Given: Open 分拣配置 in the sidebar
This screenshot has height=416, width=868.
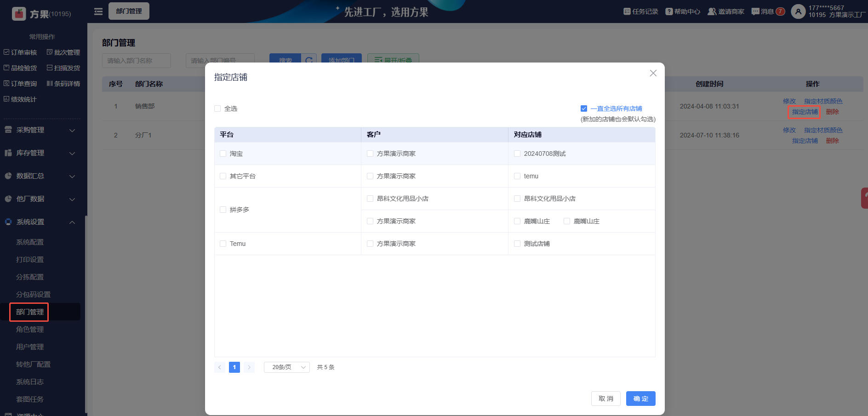Looking at the screenshot, I should point(30,277).
